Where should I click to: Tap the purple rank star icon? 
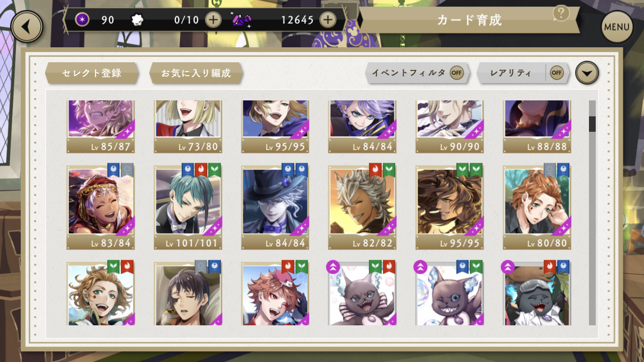click(83, 20)
